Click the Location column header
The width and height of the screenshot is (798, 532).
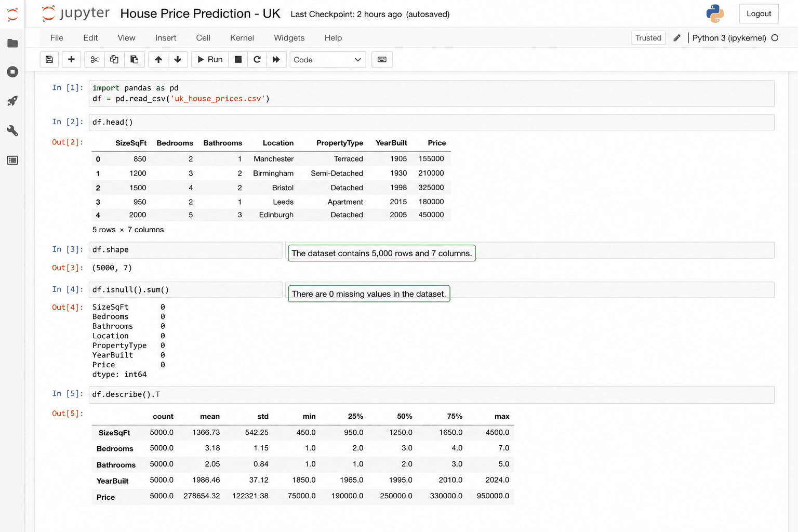point(278,143)
